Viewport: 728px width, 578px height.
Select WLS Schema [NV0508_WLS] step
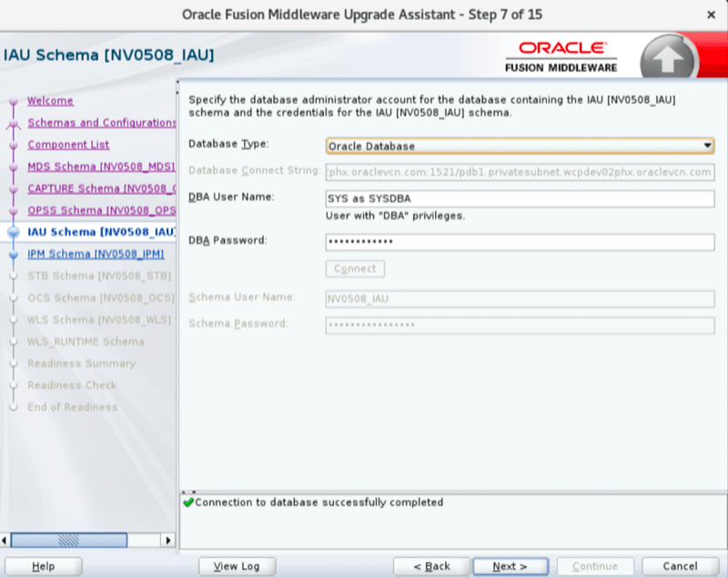(99, 319)
